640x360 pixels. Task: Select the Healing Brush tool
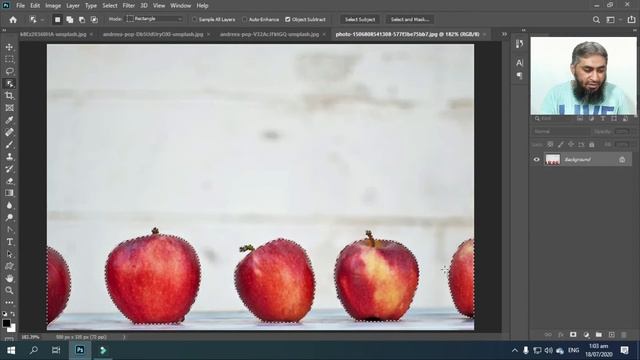9,132
